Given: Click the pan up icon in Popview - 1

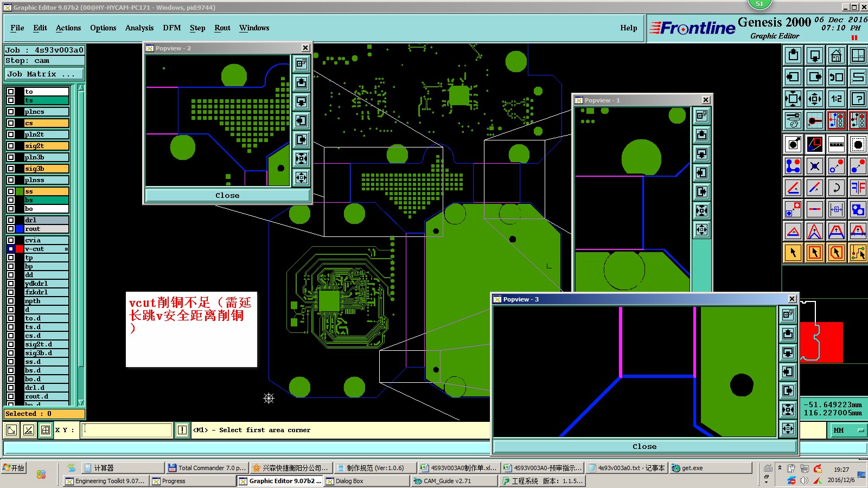Looking at the screenshot, I should [x=701, y=134].
